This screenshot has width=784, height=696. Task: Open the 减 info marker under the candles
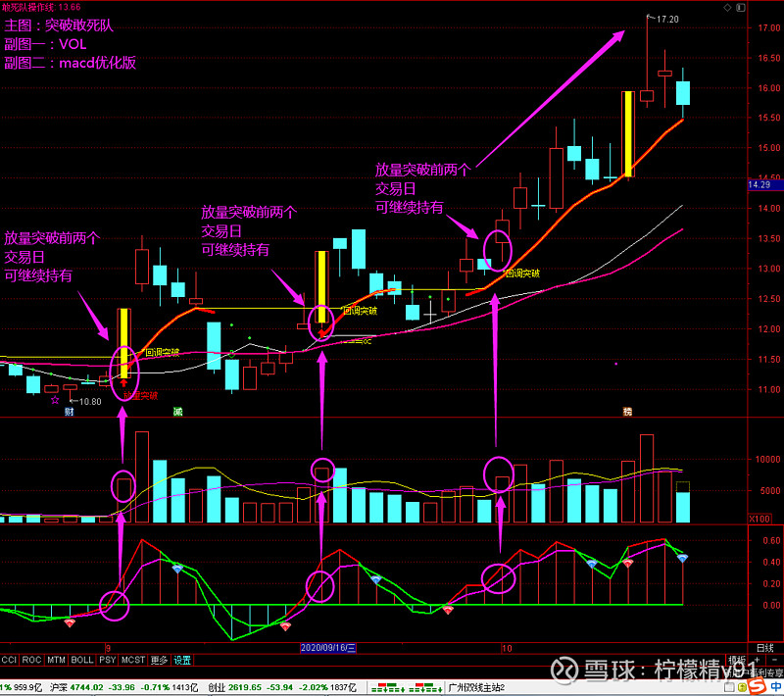point(177,412)
